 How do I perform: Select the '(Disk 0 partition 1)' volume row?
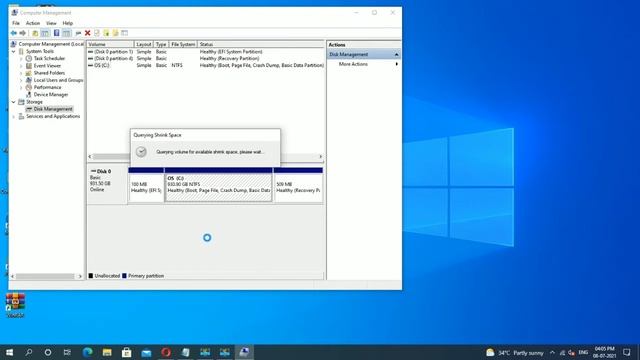206,52
